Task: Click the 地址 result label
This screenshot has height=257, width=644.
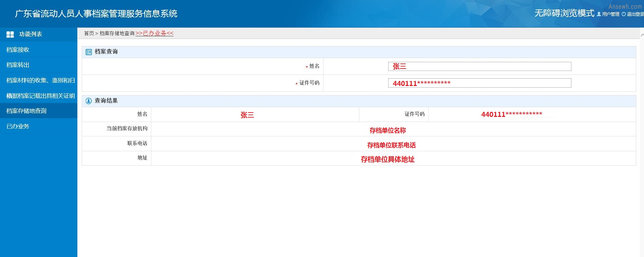Action: coord(142,158)
